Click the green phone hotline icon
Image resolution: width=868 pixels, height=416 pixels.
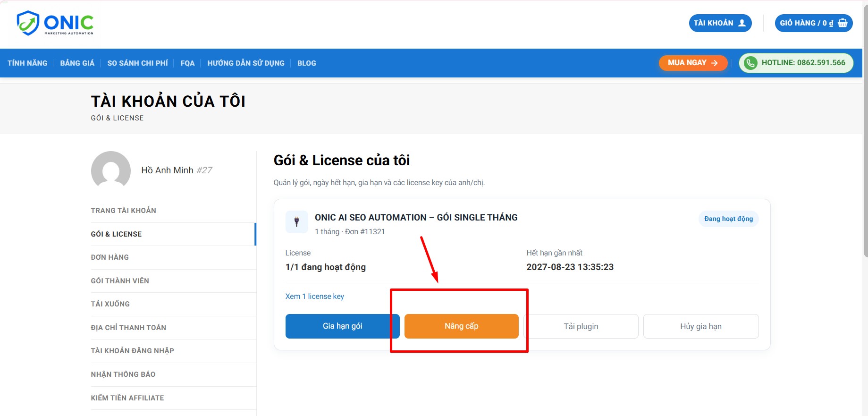point(750,63)
